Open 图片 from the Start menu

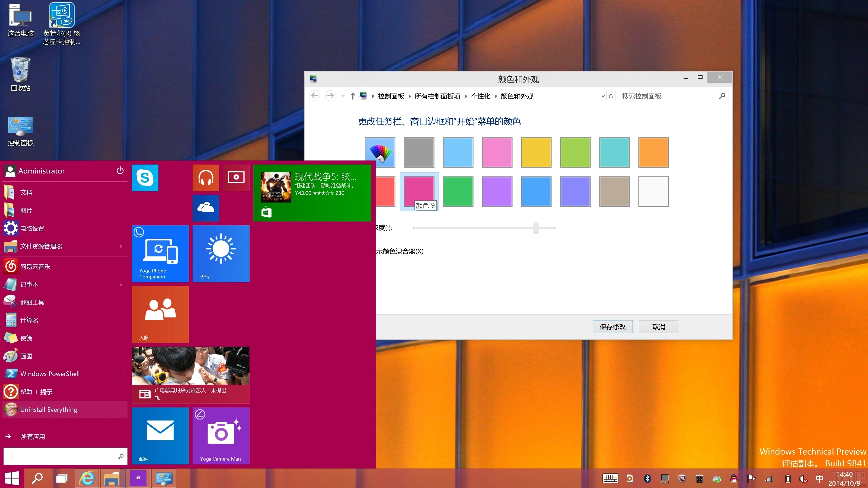65,210
